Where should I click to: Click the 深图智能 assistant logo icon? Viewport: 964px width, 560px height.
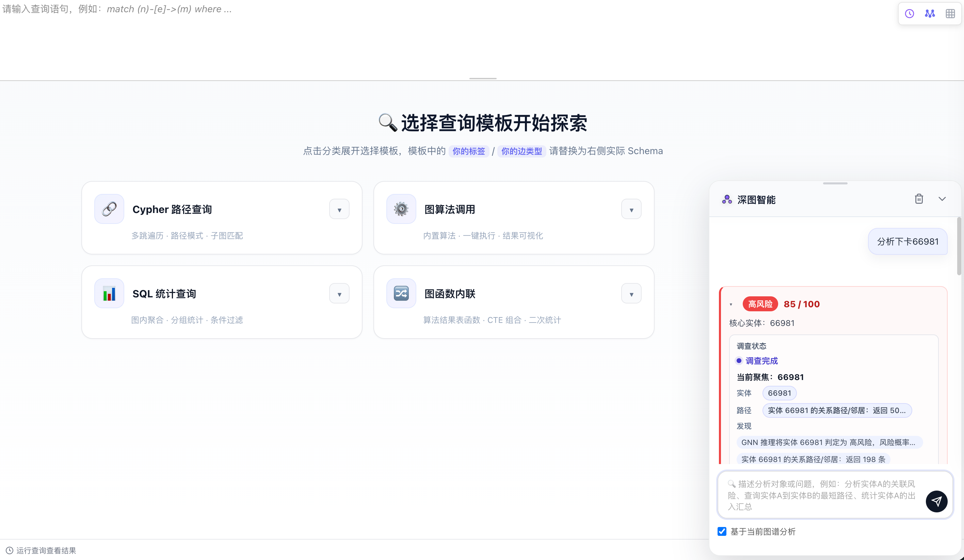tap(727, 199)
